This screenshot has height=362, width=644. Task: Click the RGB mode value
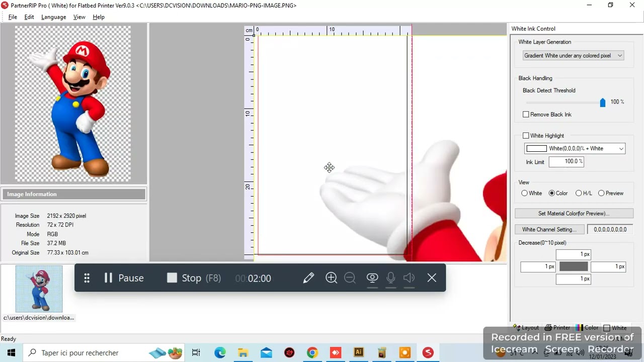(x=52, y=234)
